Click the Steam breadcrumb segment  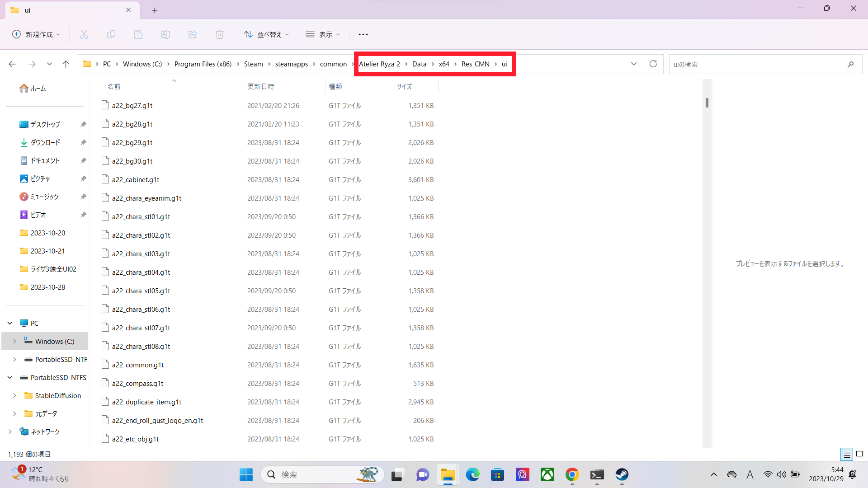[x=253, y=64]
